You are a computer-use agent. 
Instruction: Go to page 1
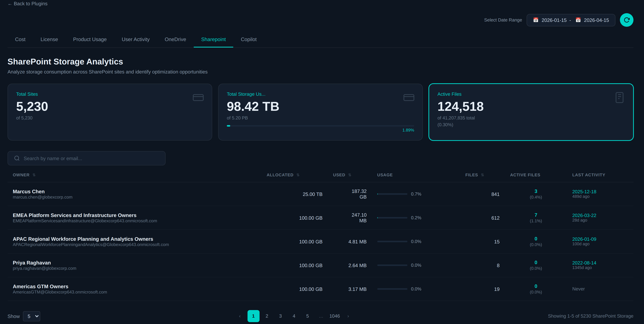[x=253, y=316]
